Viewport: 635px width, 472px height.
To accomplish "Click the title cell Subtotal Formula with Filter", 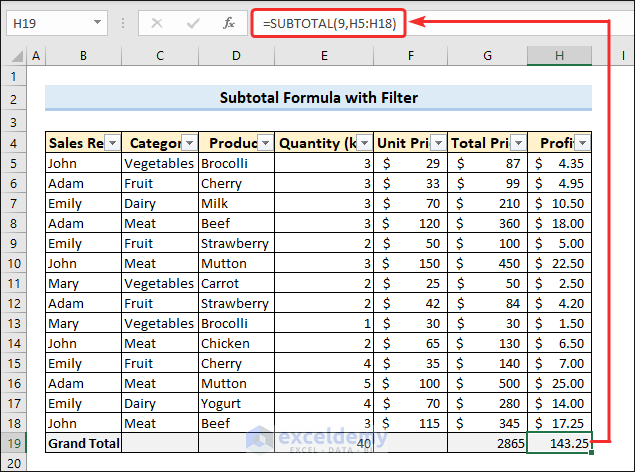I will (318, 98).
